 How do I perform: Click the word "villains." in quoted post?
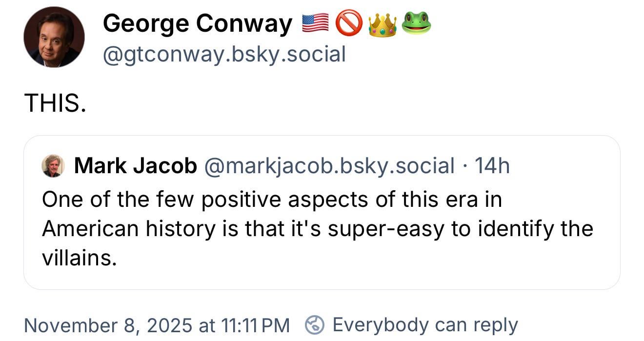point(80,258)
